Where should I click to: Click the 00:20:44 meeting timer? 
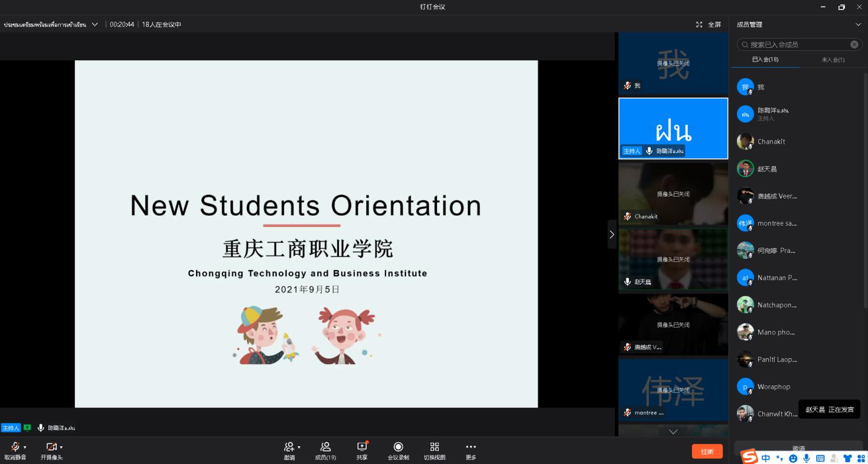122,24
